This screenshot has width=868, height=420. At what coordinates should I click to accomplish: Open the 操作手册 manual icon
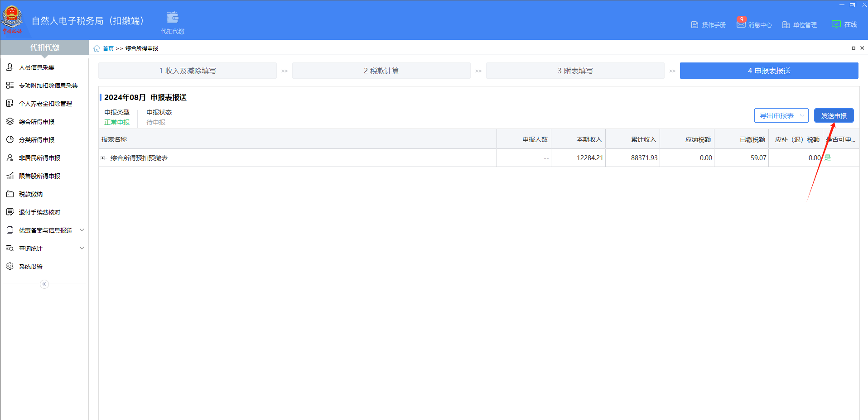coord(694,25)
